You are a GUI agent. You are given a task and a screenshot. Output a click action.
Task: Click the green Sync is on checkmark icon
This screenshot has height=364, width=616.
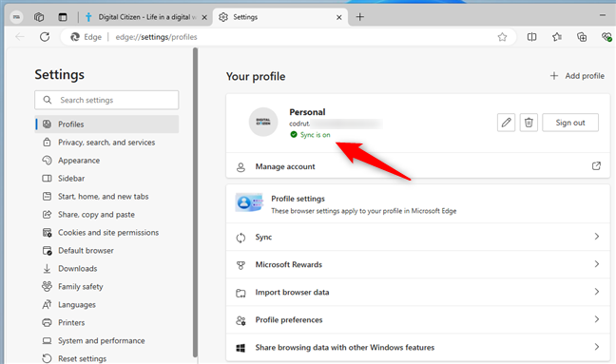[294, 134]
